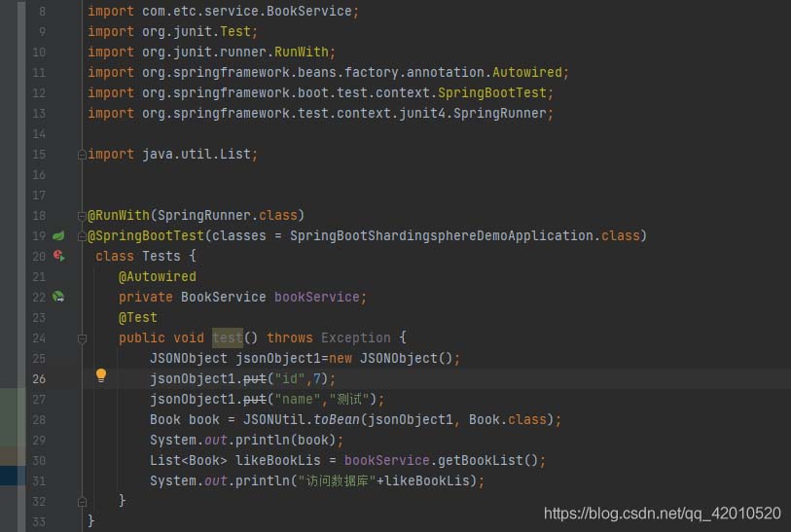This screenshot has height=532, width=791.
Task: Click the org.junit.Test import on line 9
Action: [x=172, y=31]
